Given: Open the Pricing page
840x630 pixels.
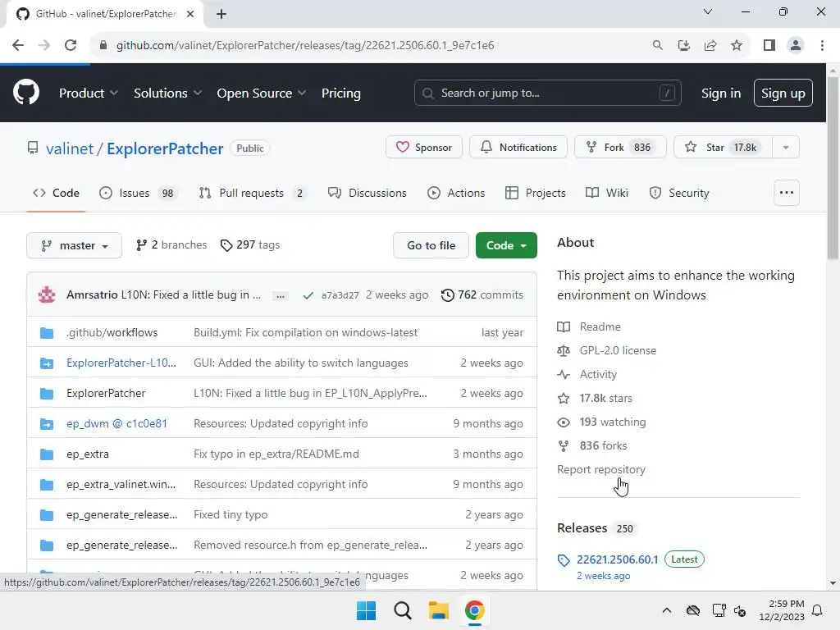Looking at the screenshot, I should (x=340, y=94).
